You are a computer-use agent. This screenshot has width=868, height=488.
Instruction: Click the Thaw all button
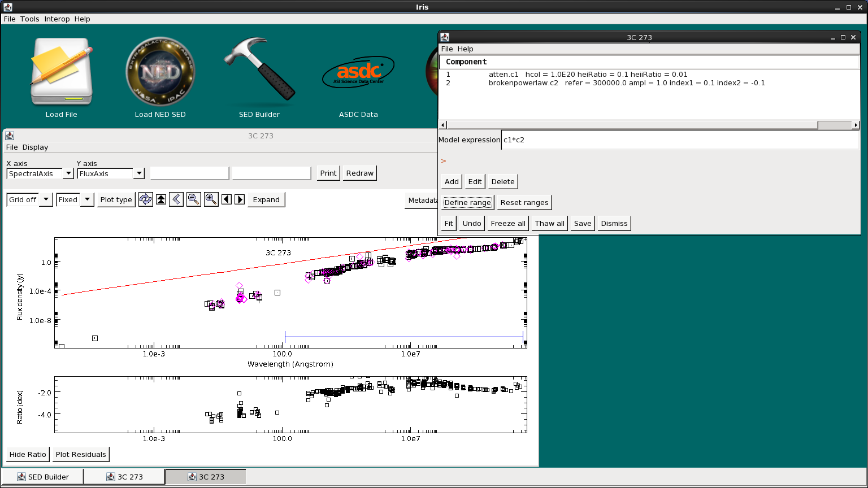click(x=550, y=223)
